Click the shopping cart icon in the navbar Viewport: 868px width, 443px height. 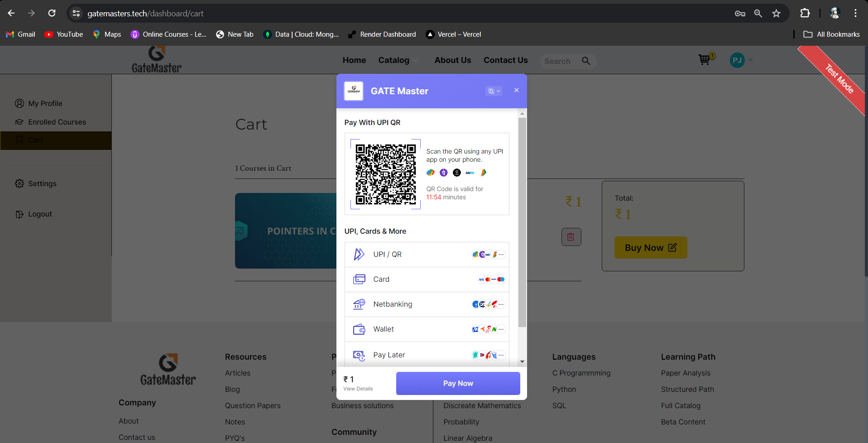click(x=704, y=60)
